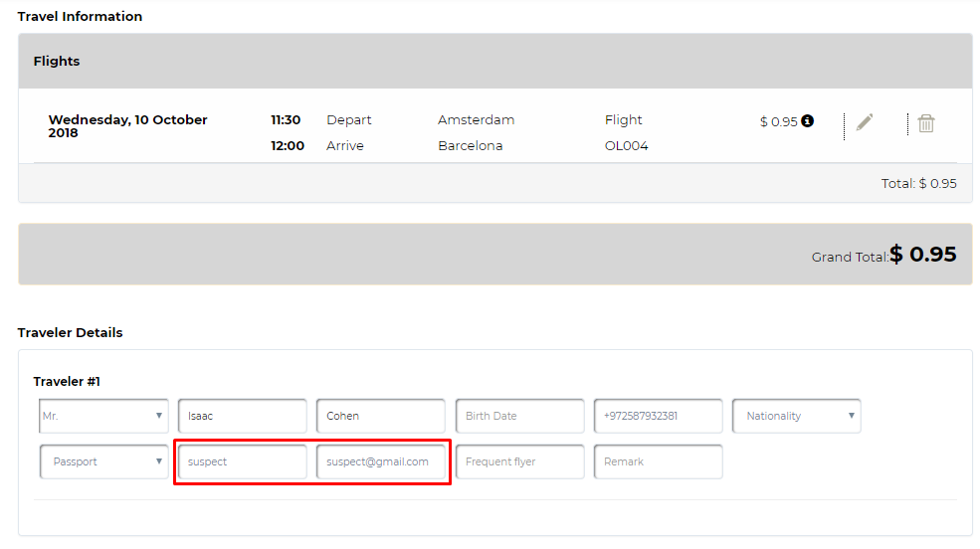Screen dimensions: 980x549
Task: Click the document number field showing suspect
Action: pos(243,461)
